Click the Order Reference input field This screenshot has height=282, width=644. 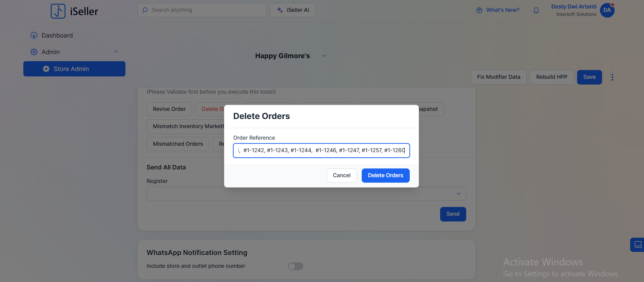(321, 150)
